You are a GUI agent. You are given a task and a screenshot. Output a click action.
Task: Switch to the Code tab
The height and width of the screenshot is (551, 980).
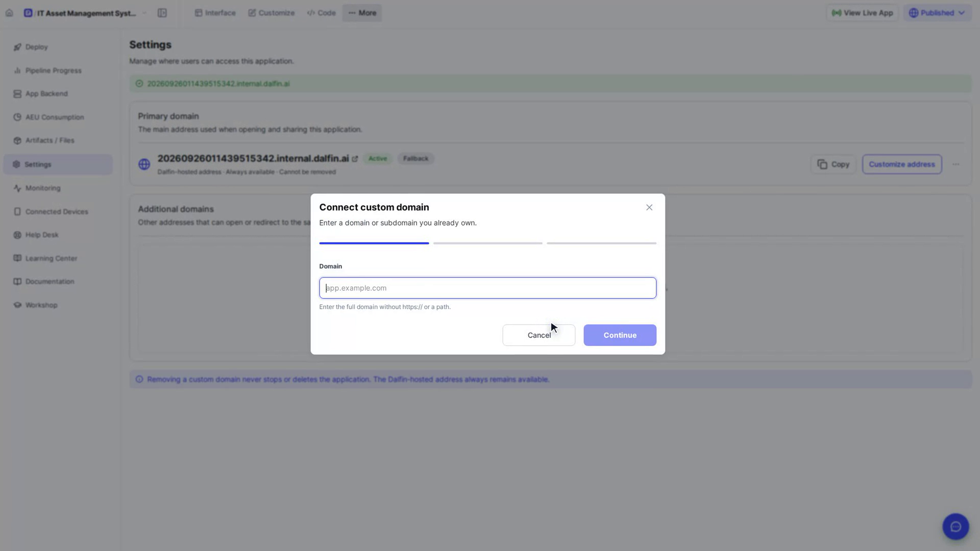[x=322, y=13]
